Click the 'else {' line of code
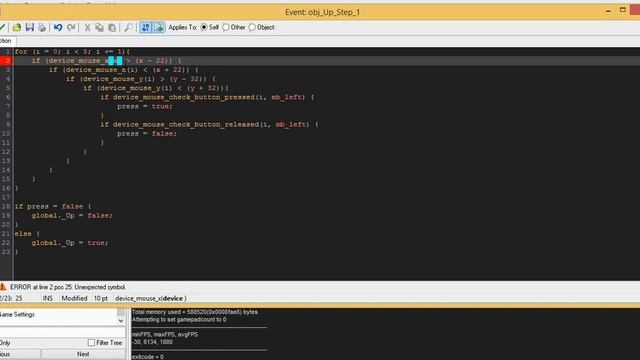This screenshot has height=360, width=640. click(27, 234)
